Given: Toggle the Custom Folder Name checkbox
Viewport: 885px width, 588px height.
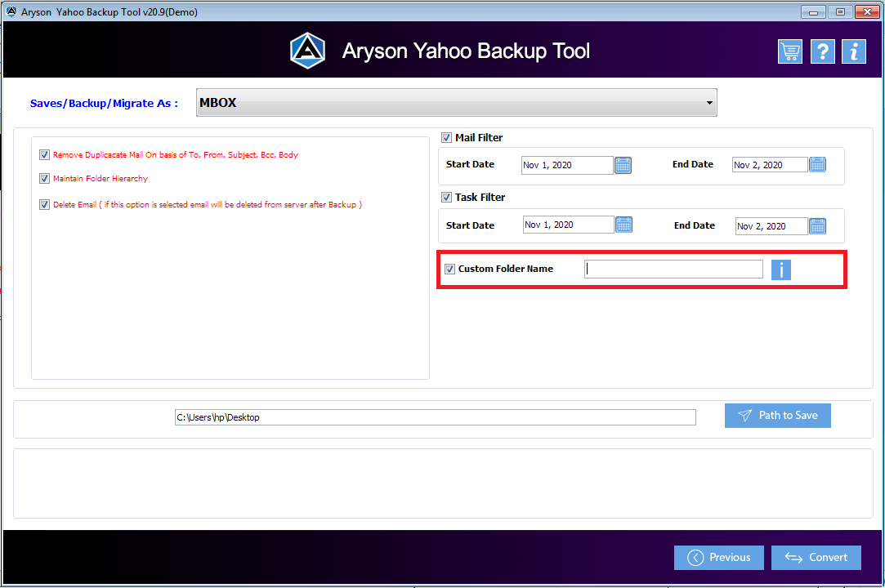Looking at the screenshot, I should [x=449, y=269].
